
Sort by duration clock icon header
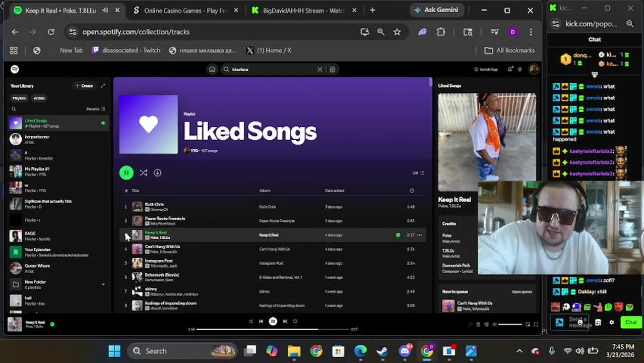(412, 191)
